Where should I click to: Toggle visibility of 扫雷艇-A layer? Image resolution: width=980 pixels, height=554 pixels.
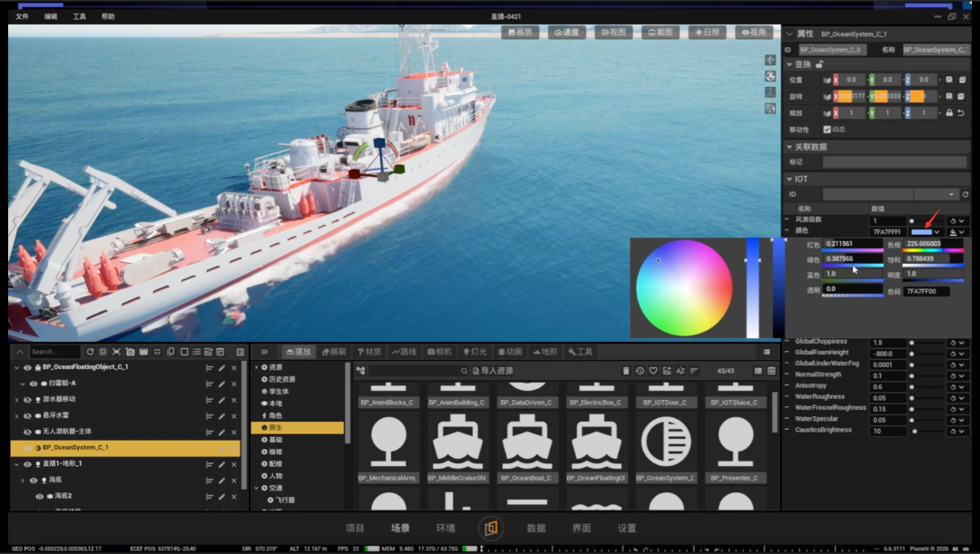(34, 384)
